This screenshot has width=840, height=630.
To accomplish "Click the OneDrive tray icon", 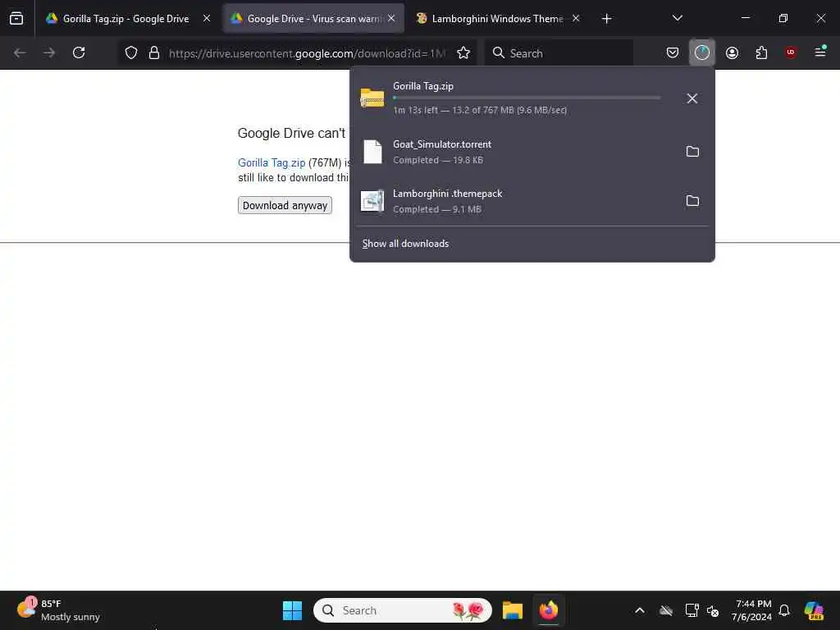I will (666, 610).
